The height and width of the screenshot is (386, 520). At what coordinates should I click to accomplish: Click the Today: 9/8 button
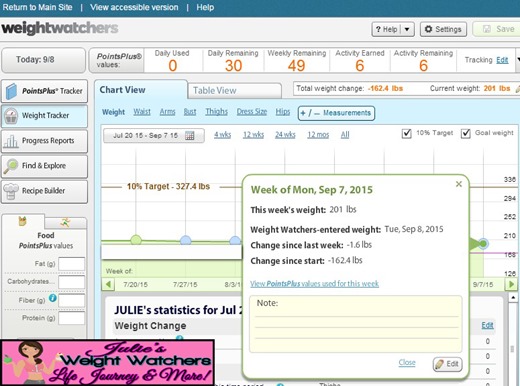(43, 60)
